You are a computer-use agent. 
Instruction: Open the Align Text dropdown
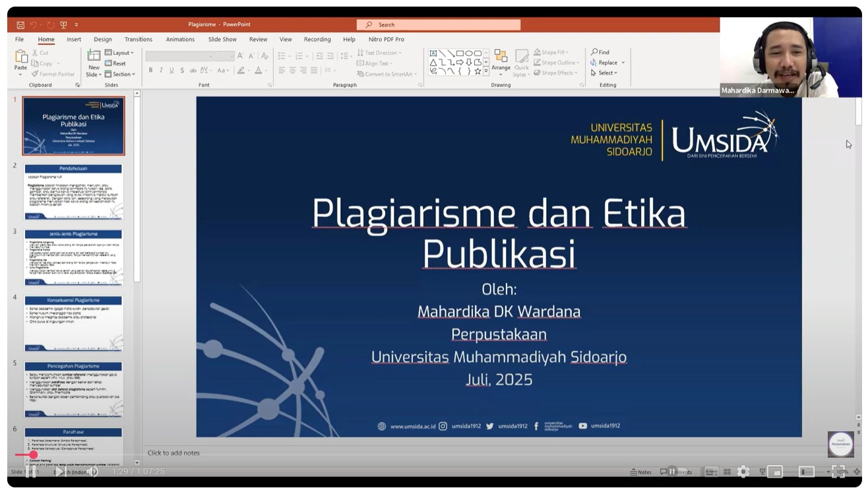coord(375,63)
